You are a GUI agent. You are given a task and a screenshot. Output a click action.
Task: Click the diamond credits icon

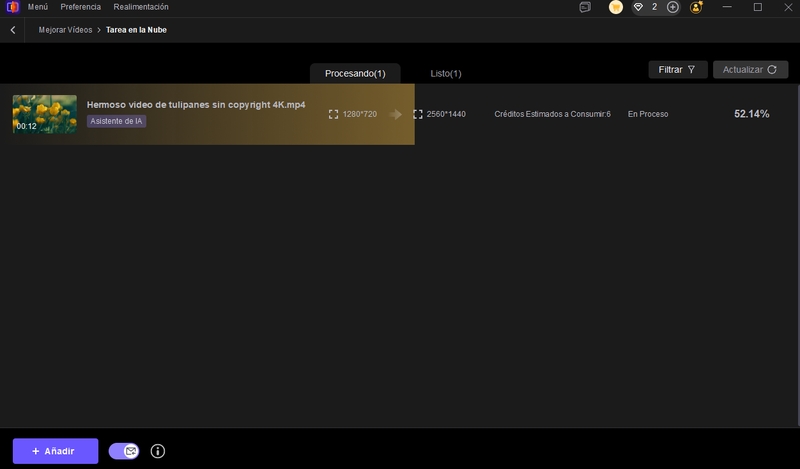pos(639,7)
